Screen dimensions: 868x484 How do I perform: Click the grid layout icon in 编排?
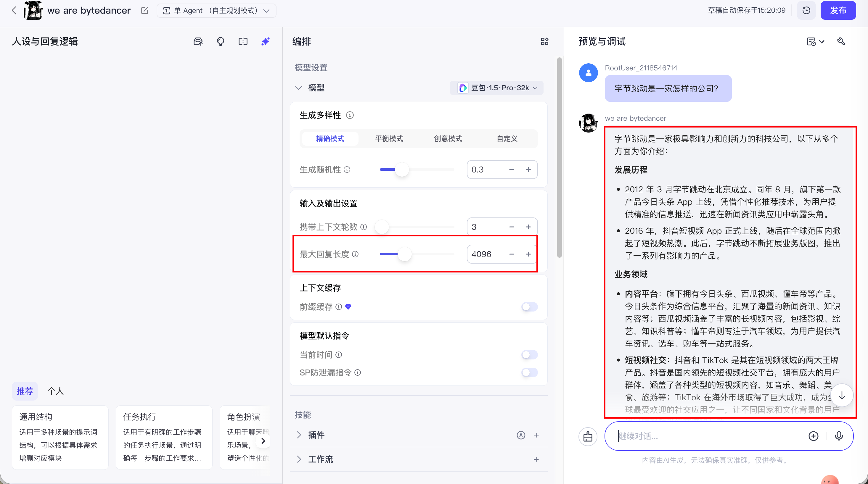tap(544, 41)
